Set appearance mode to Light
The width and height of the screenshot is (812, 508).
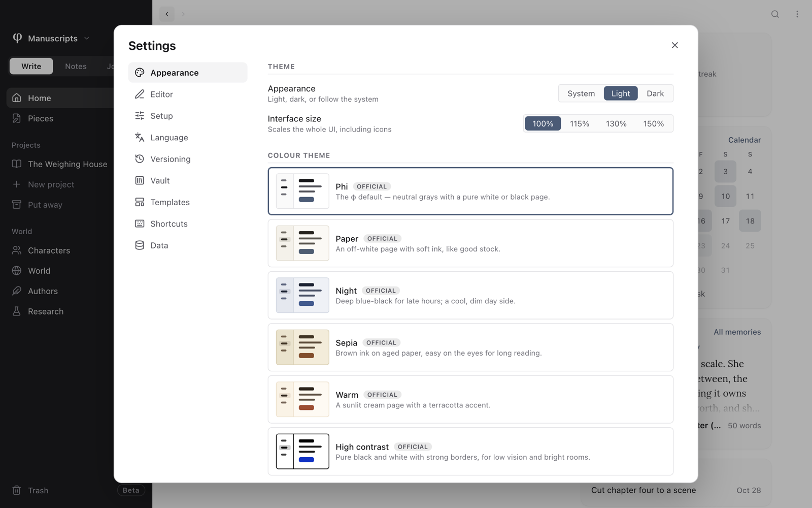click(x=621, y=93)
